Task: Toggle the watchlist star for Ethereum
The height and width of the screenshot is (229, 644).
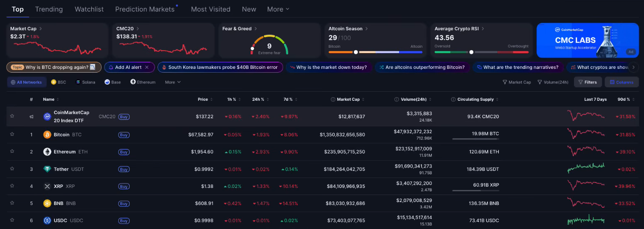Action: pyautogui.click(x=12, y=152)
